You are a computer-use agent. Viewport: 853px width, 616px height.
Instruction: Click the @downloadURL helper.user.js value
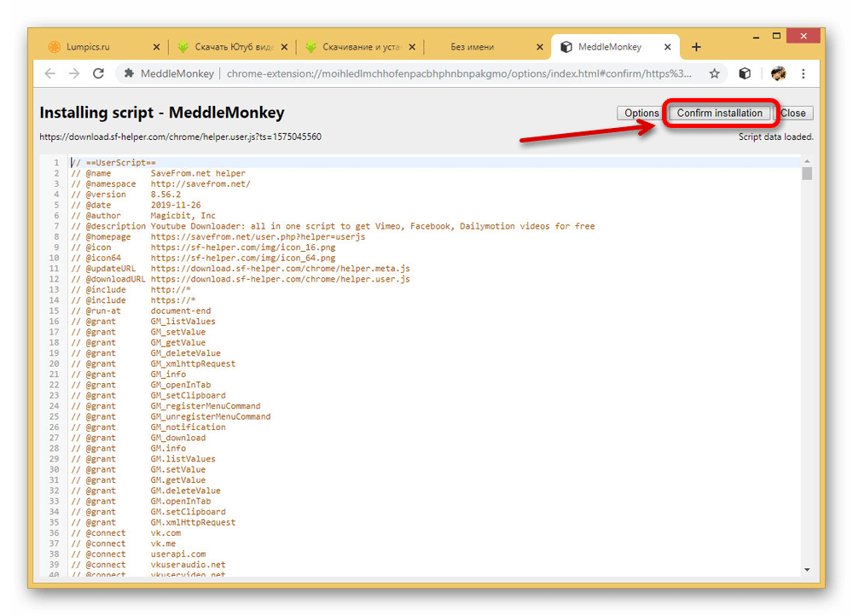tap(280, 279)
